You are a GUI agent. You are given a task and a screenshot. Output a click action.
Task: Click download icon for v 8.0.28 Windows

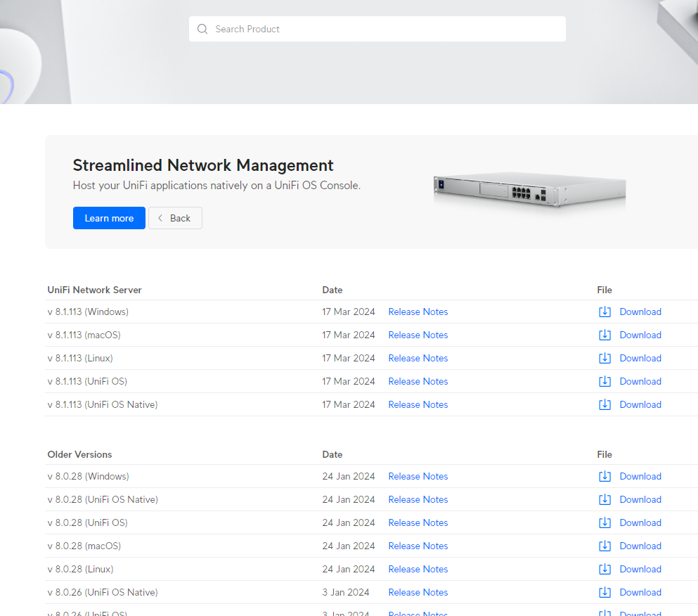coord(605,476)
